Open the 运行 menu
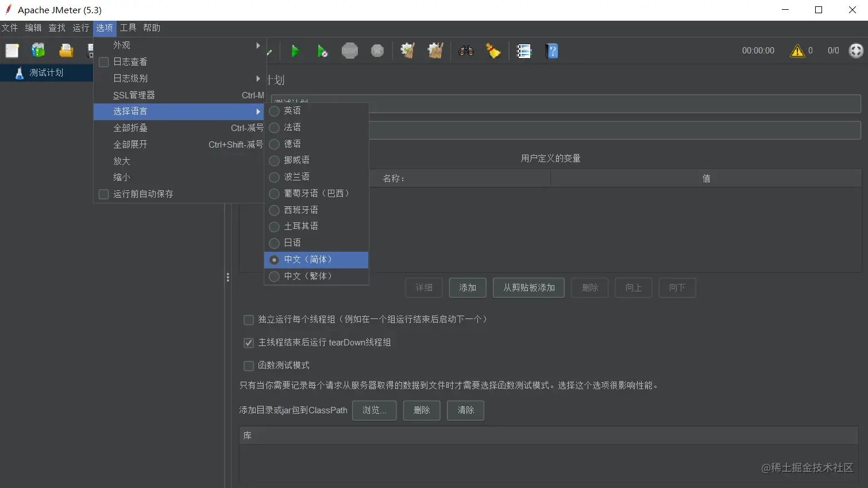Viewport: 868px width, 488px height. [x=81, y=28]
